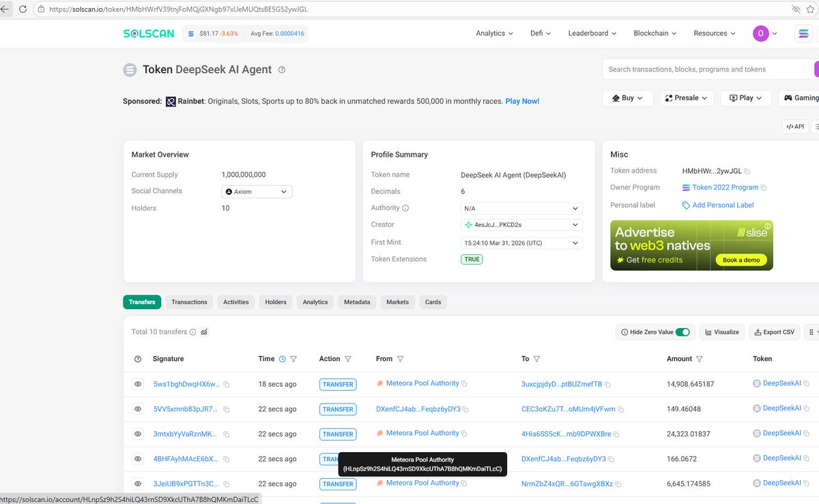Open the Solscan logo homepage
Screen dimensions: 819x504
pos(148,33)
